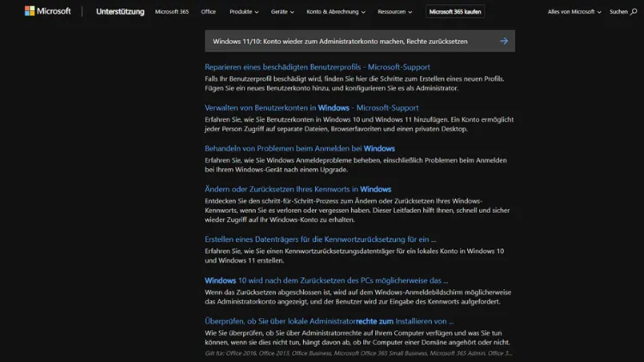This screenshot has width=644, height=362.
Task: Open Erstellen eines Datenträgers für Kennwortzurücksetzung link
Action: tap(320, 239)
